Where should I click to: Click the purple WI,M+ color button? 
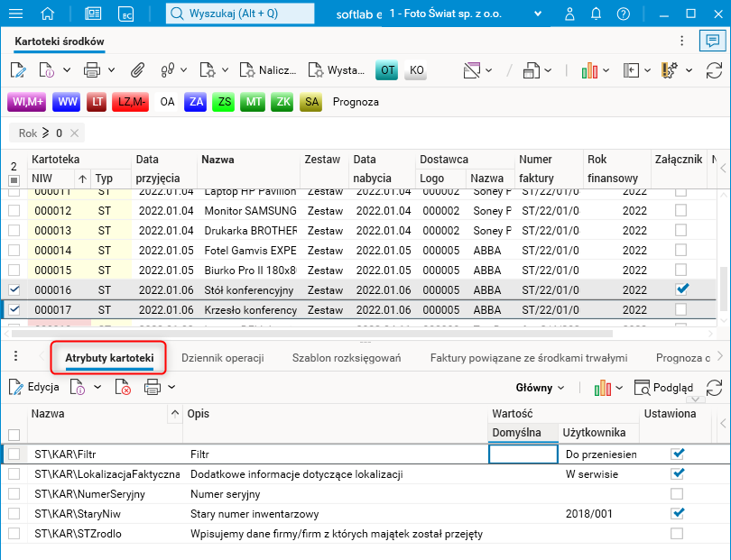[x=27, y=102]
